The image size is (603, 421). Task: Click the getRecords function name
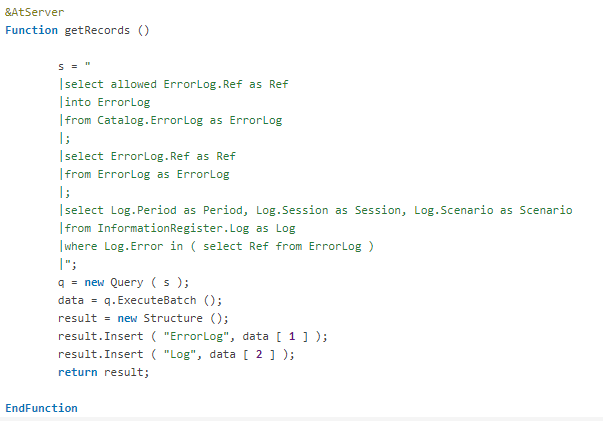point(98,30)
